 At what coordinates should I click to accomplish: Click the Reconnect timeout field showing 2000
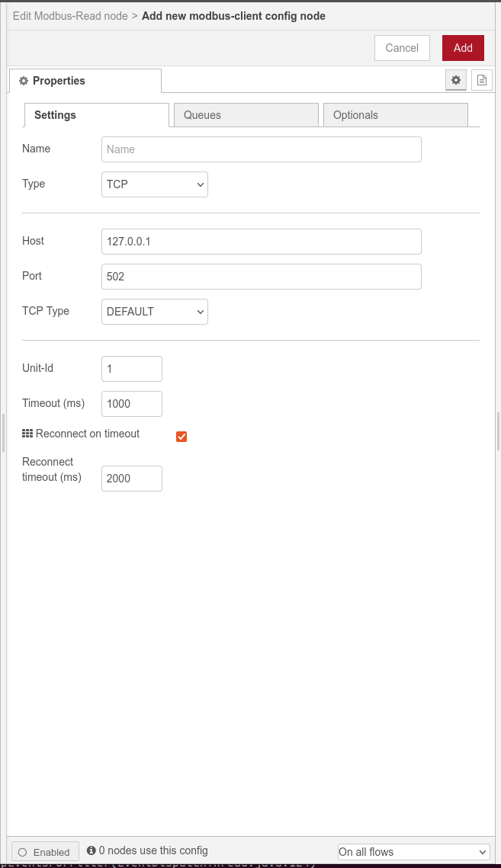tap(132, 479)
